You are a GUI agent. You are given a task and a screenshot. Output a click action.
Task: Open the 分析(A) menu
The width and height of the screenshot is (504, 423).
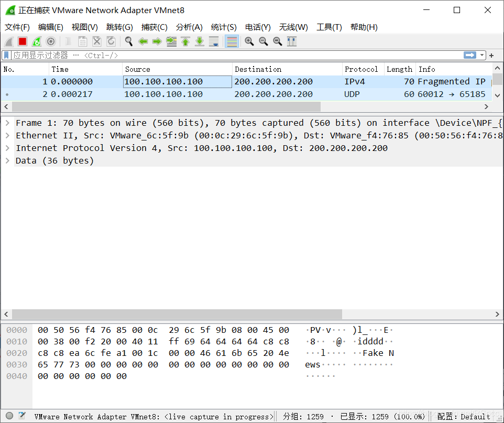point(189,27)
